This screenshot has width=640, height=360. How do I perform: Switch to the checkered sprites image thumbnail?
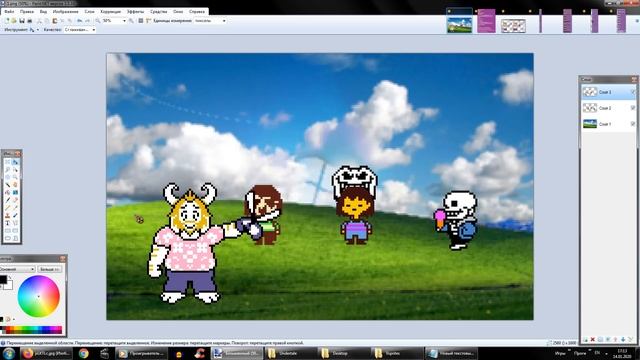513,26
